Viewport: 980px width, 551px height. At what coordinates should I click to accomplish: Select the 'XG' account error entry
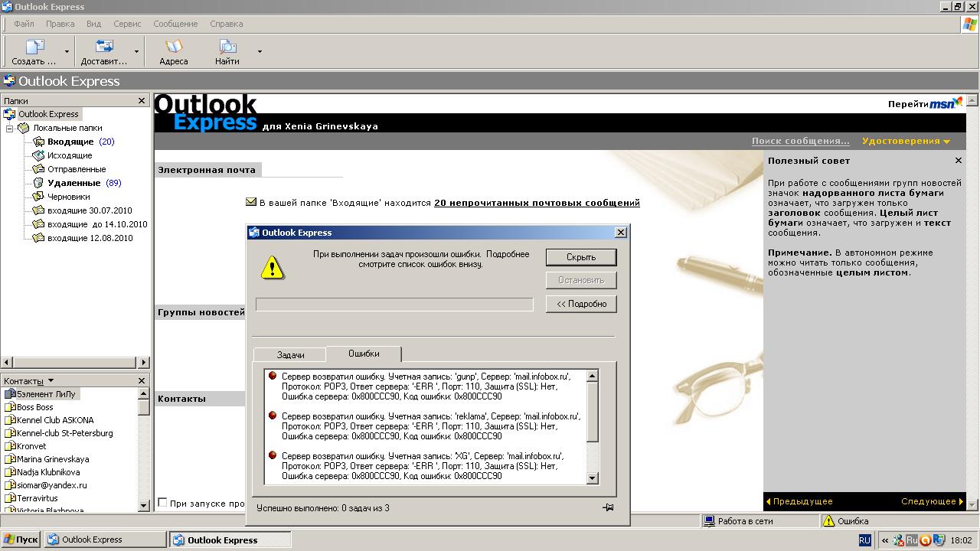pos(426,466)
